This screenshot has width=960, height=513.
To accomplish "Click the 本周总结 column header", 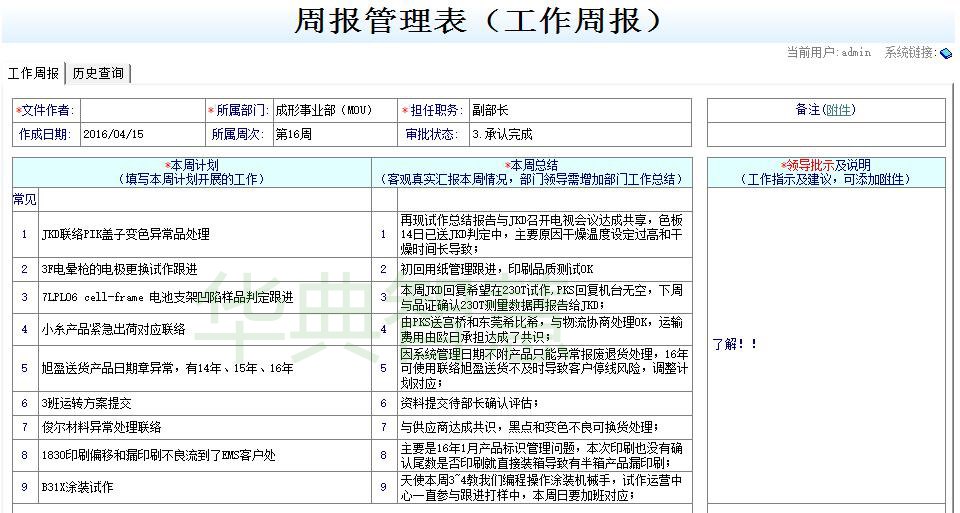I will pos(531,172).
